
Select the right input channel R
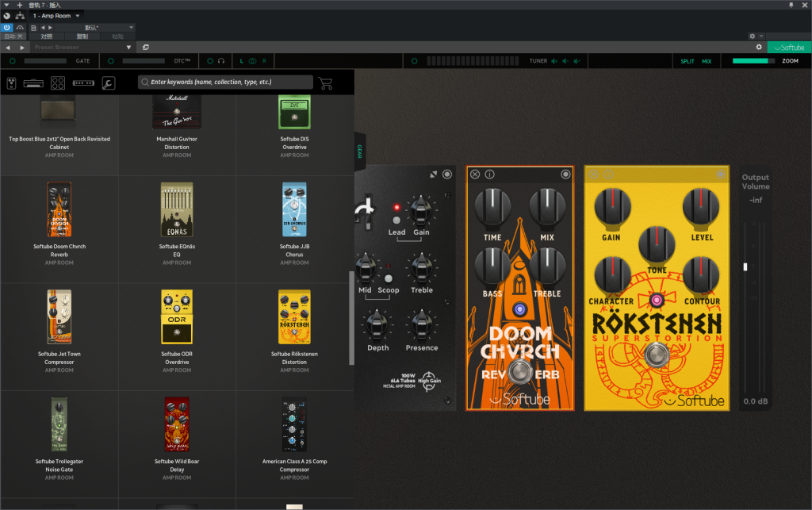click(x=264, y=61)
